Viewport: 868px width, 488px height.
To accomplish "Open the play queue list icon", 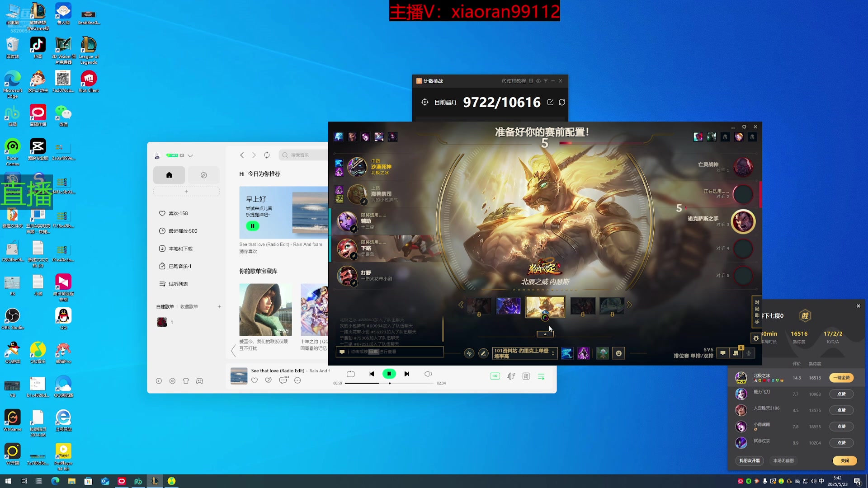I will [541, 376].
